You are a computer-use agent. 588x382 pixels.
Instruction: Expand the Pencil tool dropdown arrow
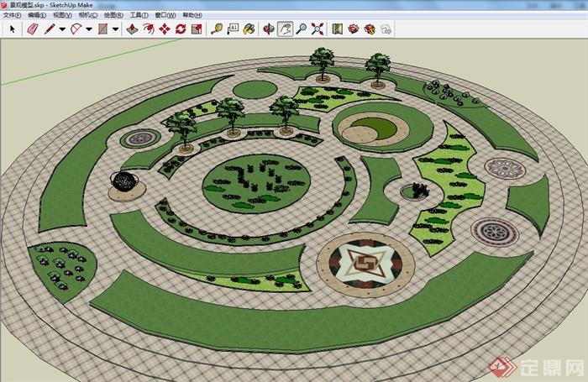62,29
